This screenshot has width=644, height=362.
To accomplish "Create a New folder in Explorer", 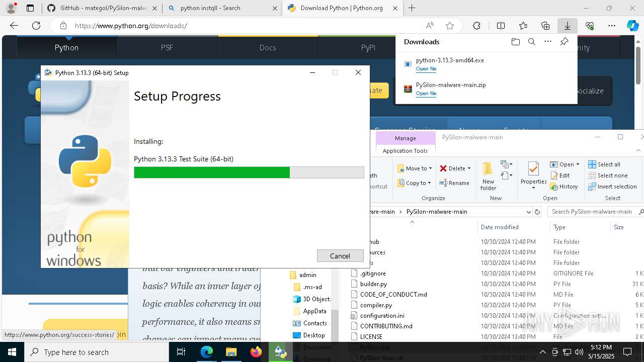I will (x=488, y=176).
